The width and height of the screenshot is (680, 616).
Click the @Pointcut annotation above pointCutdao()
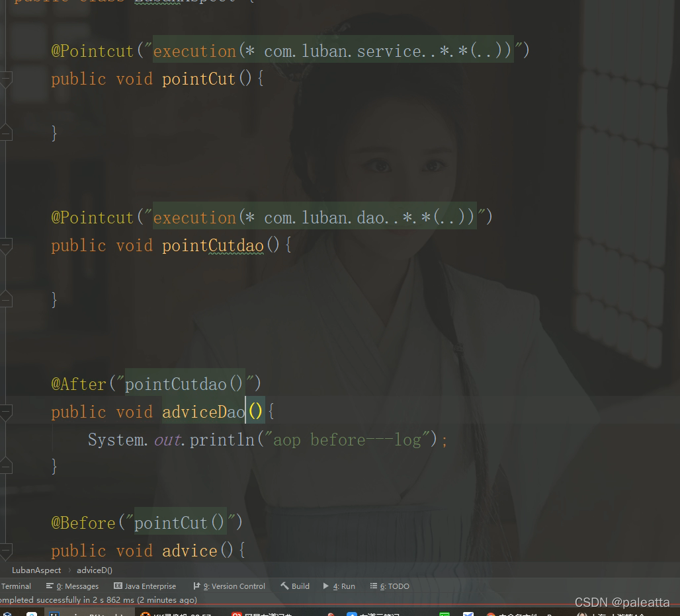tap(92, 217)
